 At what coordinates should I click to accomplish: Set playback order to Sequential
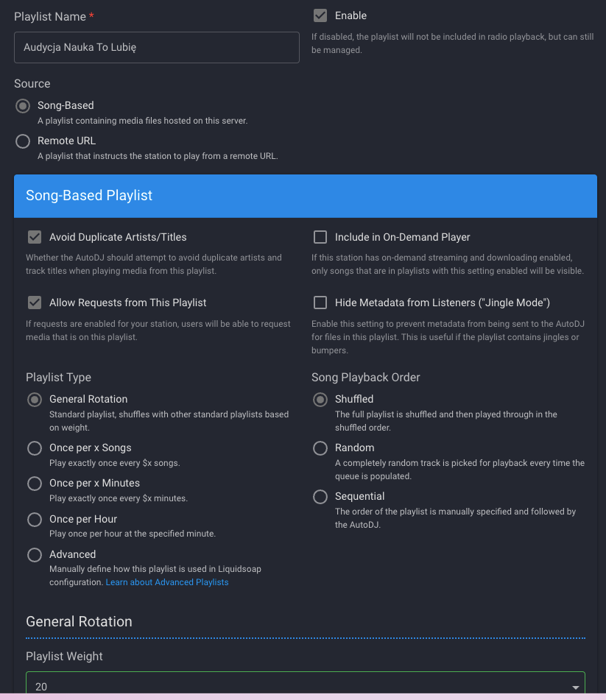320,497
